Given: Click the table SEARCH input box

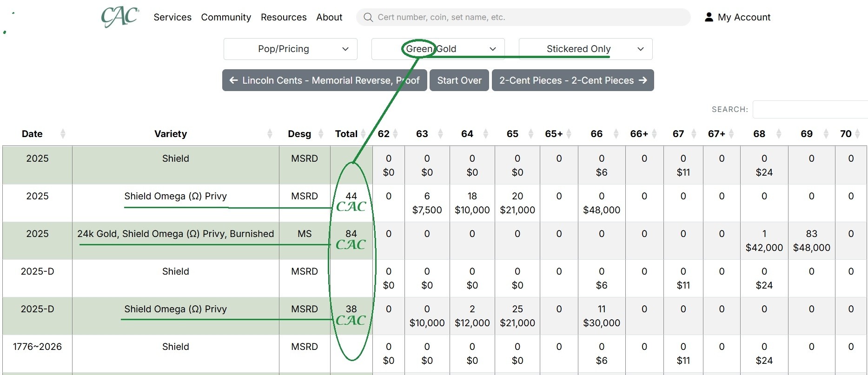Looking at the screenshot, I should point(810,109).
